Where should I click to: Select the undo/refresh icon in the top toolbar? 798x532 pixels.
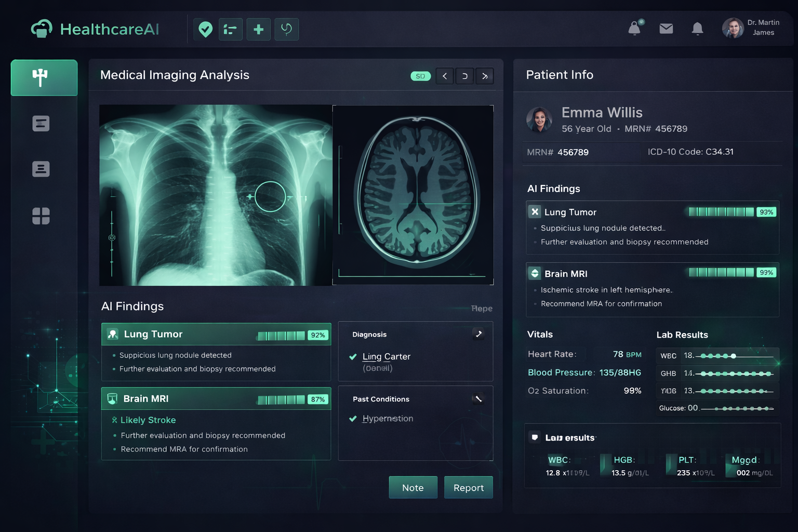[286, 30]
